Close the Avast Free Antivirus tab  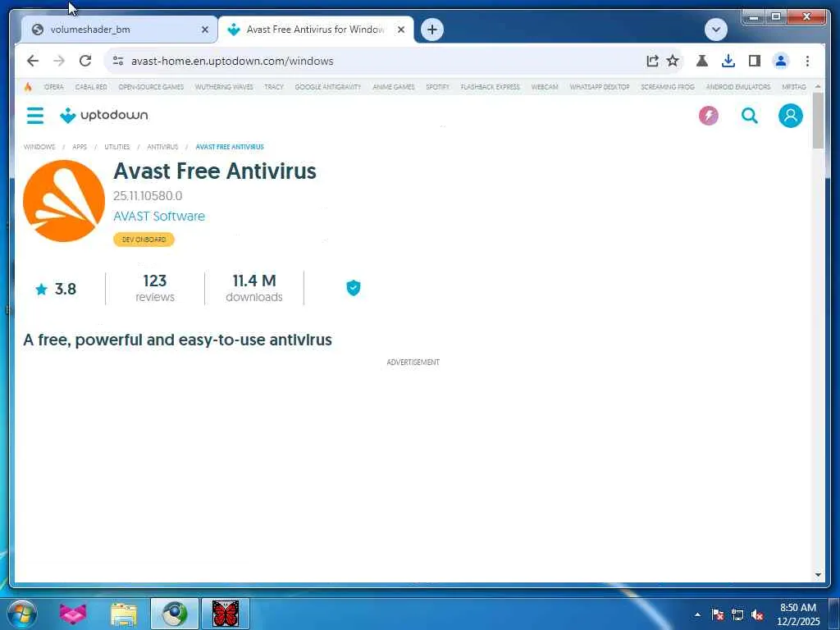click(400, 30)
